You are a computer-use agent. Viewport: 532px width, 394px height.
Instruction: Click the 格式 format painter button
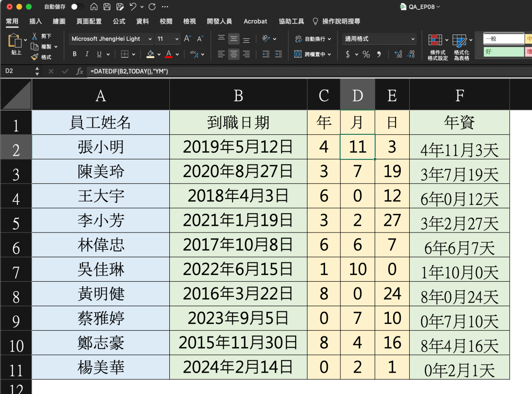(x=41, y=57)
